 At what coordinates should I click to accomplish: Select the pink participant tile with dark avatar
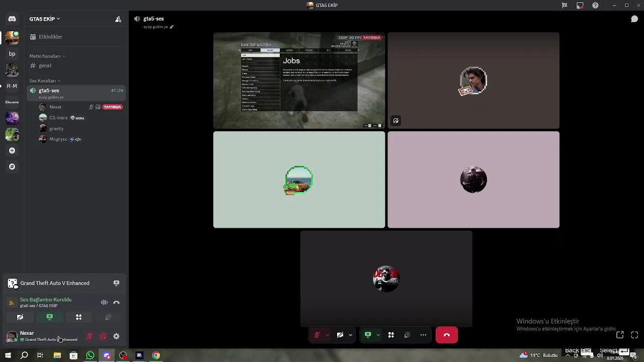(473, 179)
